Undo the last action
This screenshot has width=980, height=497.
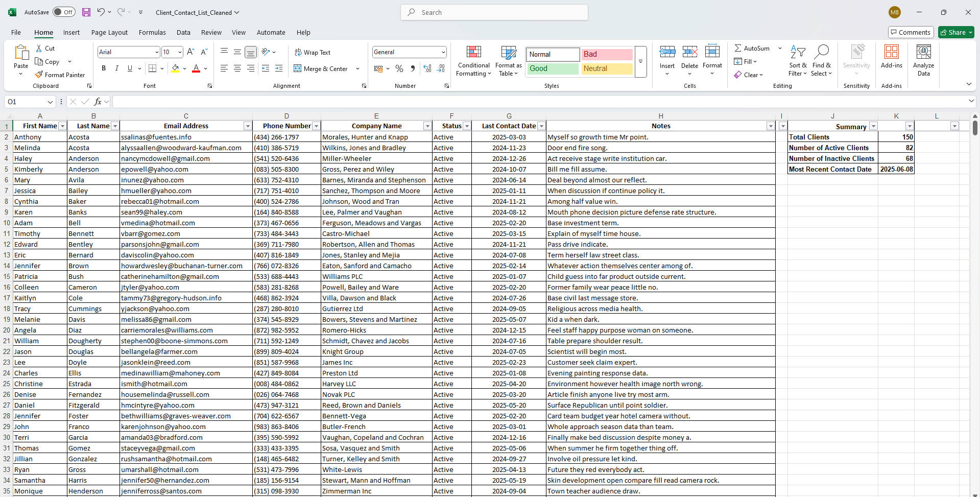[x=101, y=12]
